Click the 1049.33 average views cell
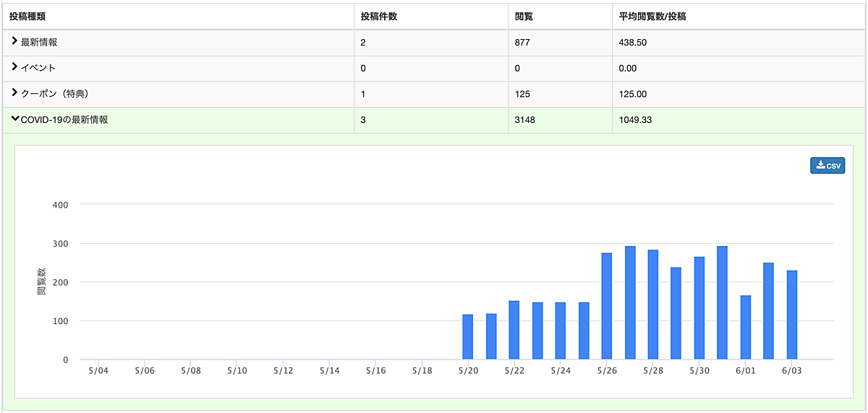The image size is (868, 413). (x=636, y=120)
